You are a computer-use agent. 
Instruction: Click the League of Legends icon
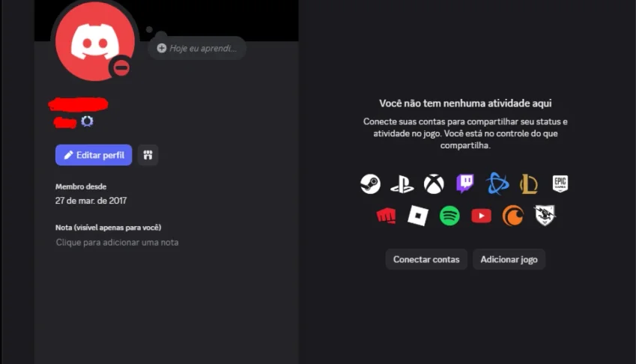click(x=529, y=184)
